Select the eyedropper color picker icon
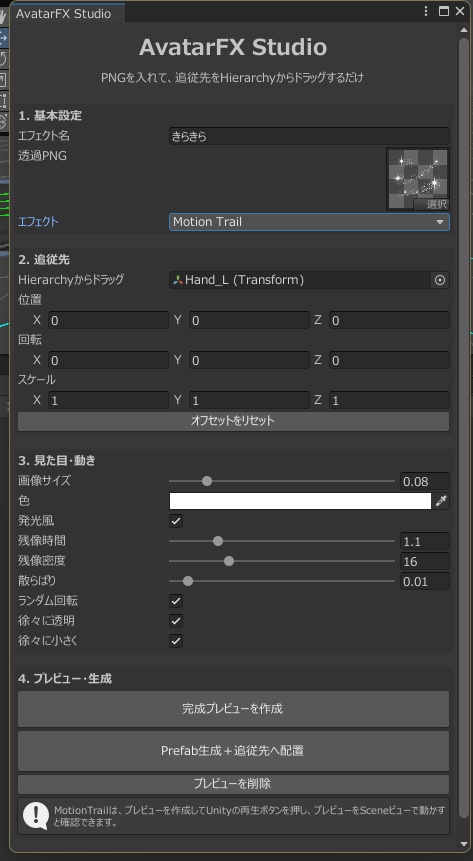This screenshot has width=473, height=861. tap(441, 501)
